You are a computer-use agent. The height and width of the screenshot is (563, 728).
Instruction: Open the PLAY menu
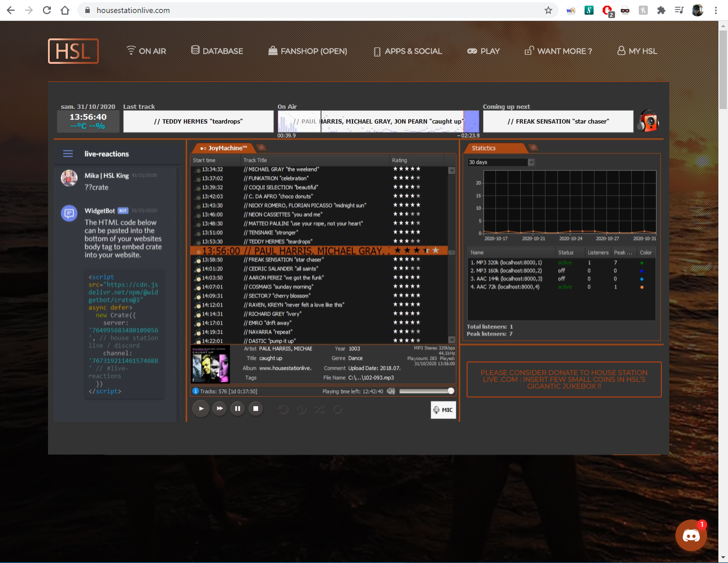pos(483,51)
